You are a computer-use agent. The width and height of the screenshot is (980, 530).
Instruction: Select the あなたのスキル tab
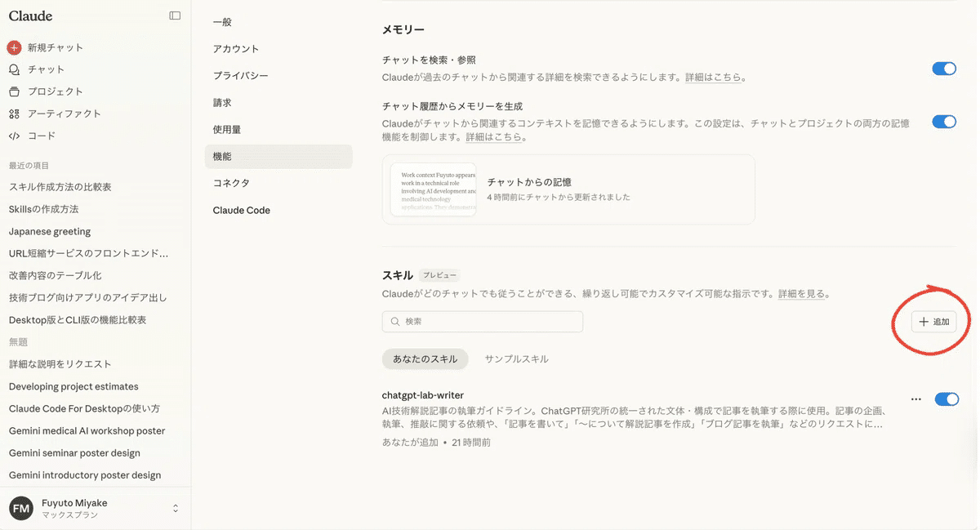point(425,359)
